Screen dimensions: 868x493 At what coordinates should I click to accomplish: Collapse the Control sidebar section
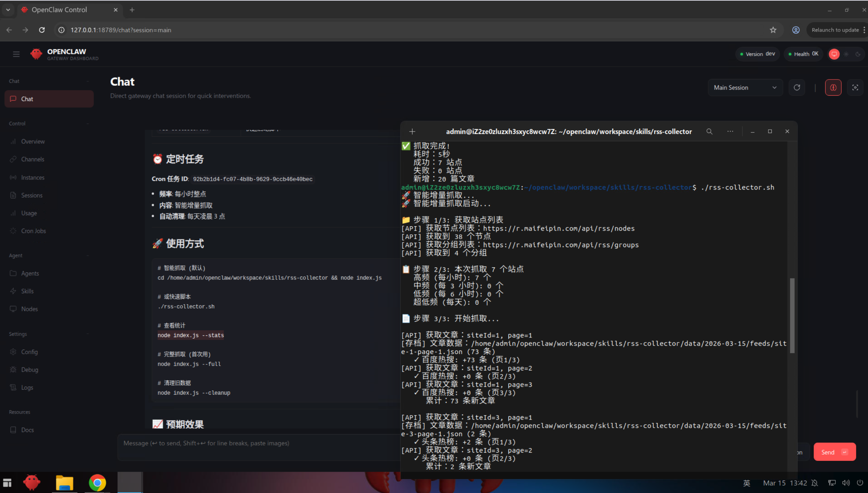pyautogui.click(x=87, y=124)
